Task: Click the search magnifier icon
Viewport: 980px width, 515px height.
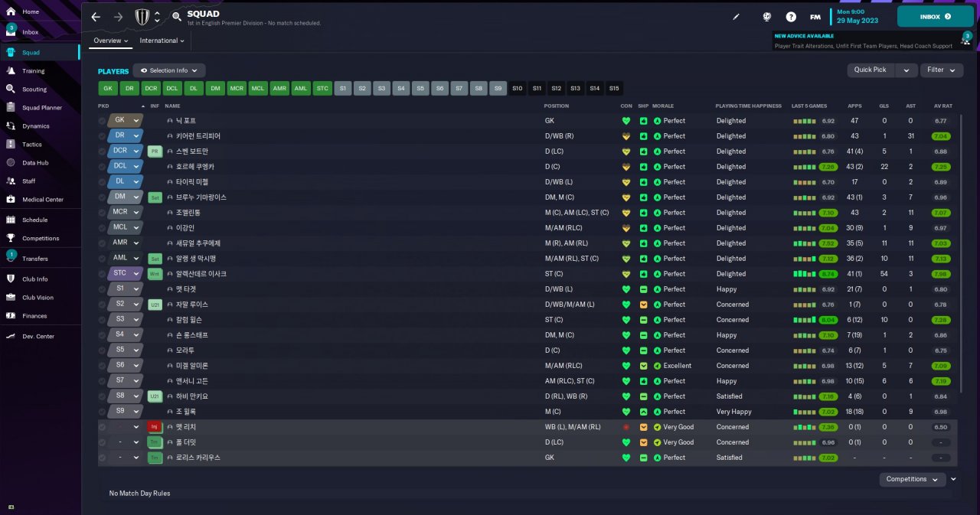Action: (177, 16)
